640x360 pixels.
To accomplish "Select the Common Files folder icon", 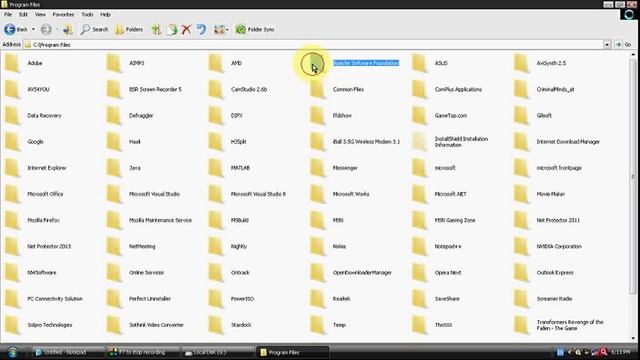I will (318, 89).
